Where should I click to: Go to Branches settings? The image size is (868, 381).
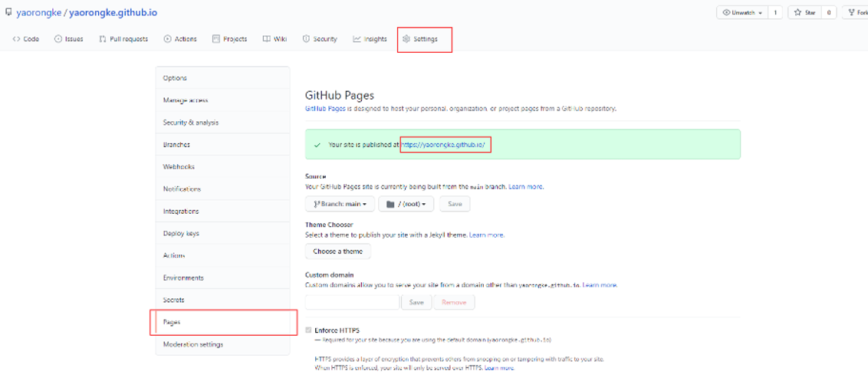tap(222, 145)
